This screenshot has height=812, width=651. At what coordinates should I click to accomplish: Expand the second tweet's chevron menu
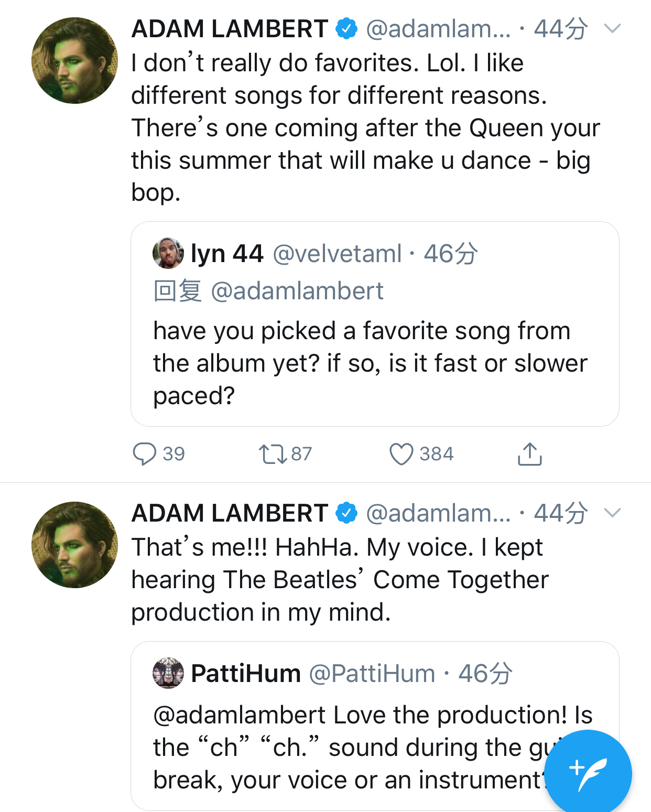612,513
